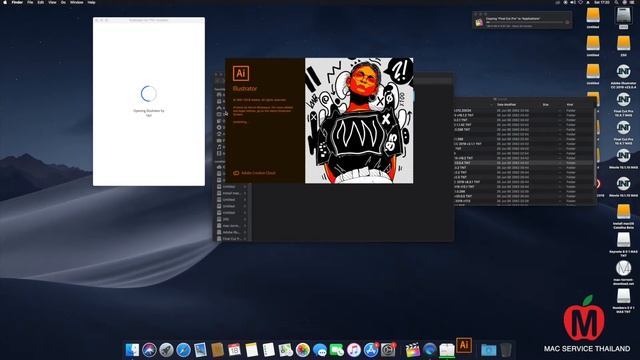Open Finder from the Dock
Screen dimensions: 640x360
coord(132,350)
